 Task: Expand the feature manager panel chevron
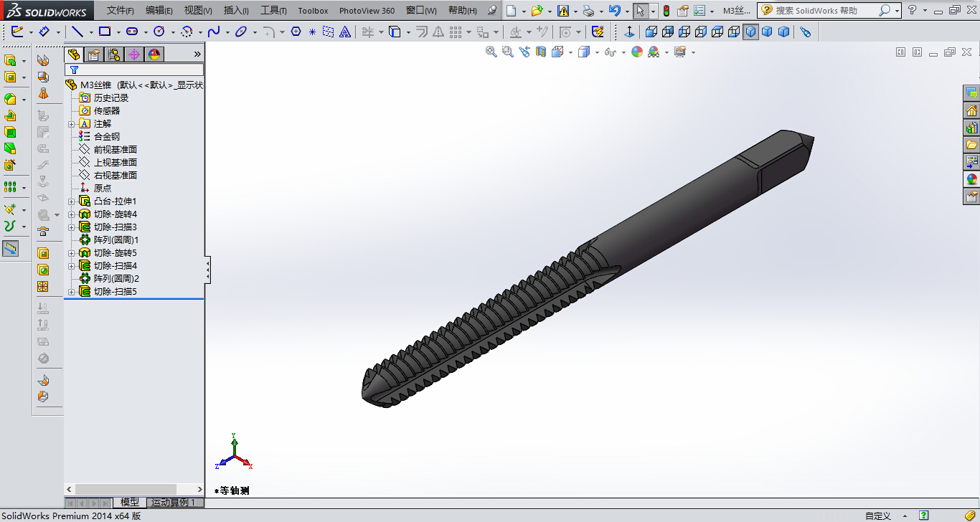(197, 54)
